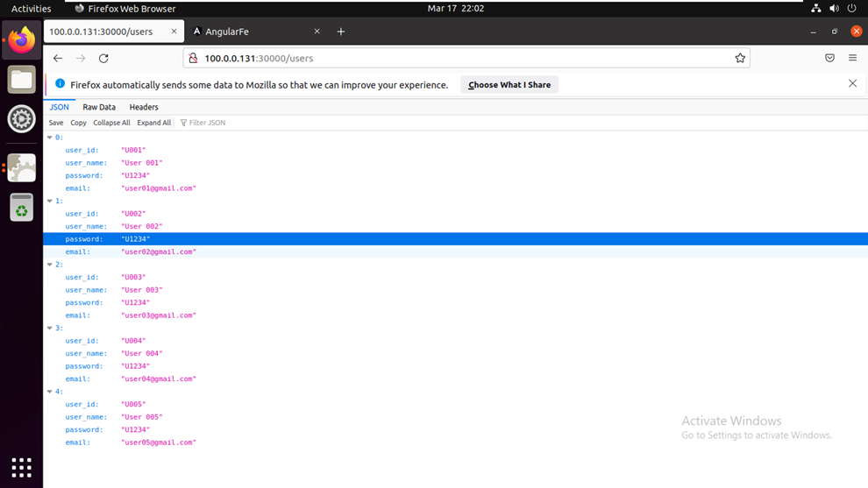Collapse the JSON item 4
The height and width of the screenshot is (488, 868).
[50, 392]
